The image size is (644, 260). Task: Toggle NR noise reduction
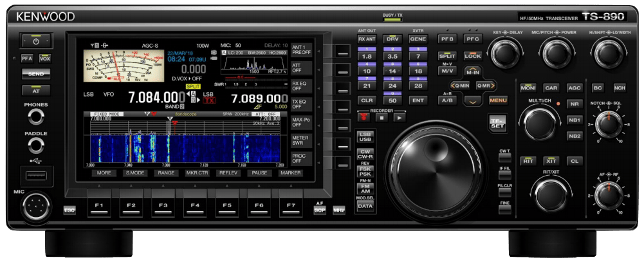574,104
